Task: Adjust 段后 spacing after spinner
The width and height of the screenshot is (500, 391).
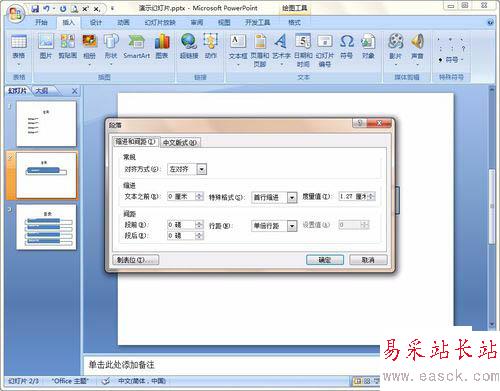Action: (199, 236)
